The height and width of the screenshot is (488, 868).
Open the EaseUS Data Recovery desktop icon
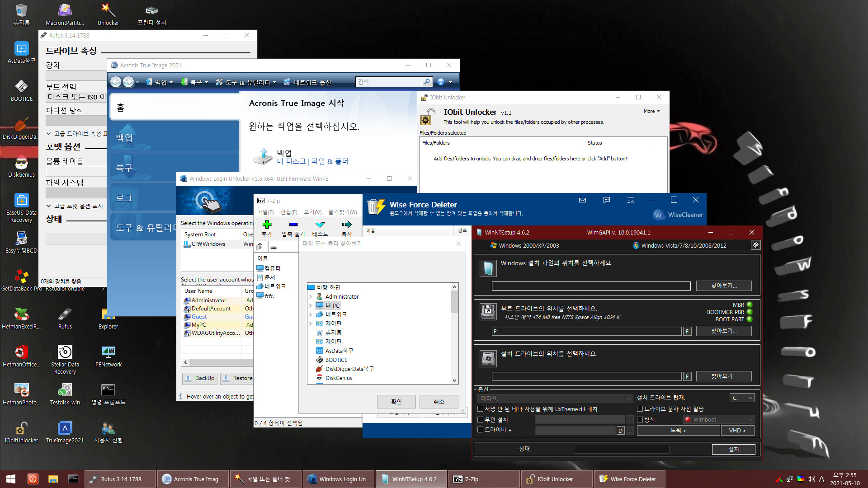pos(21,208)
